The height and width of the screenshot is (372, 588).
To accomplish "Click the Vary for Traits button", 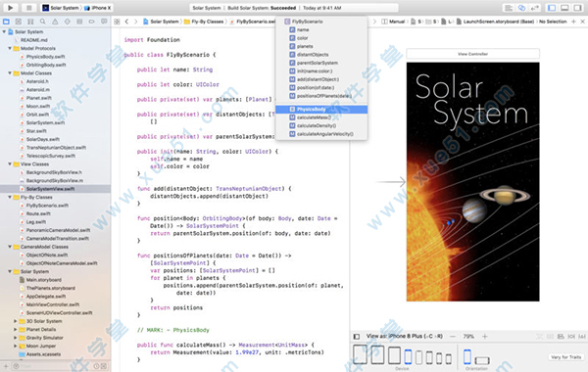I will tap(565, 357).
